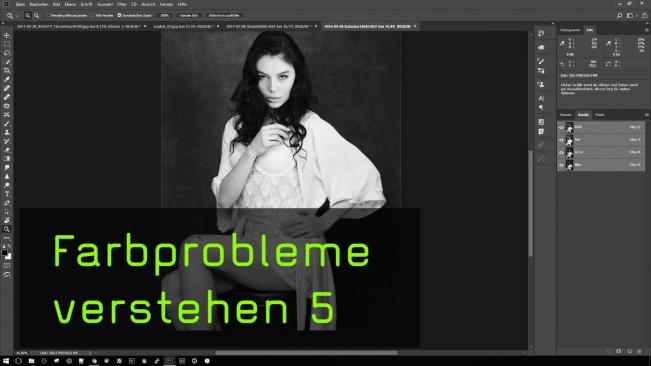This screenshot has height=366, width=651.
Task: Select the Clone Stamp tool
Action: 7,132
